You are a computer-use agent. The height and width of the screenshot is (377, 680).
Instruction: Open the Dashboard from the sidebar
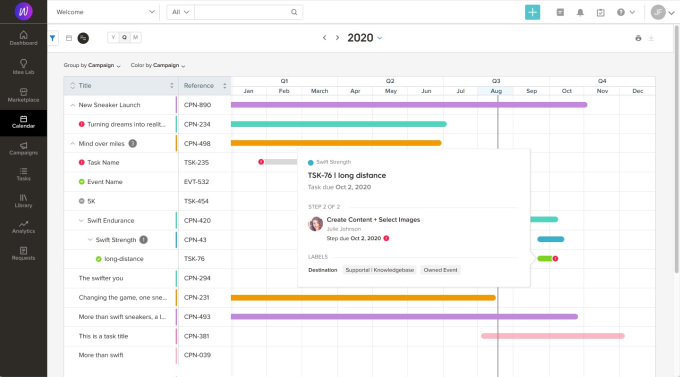(x=23, y=38)
